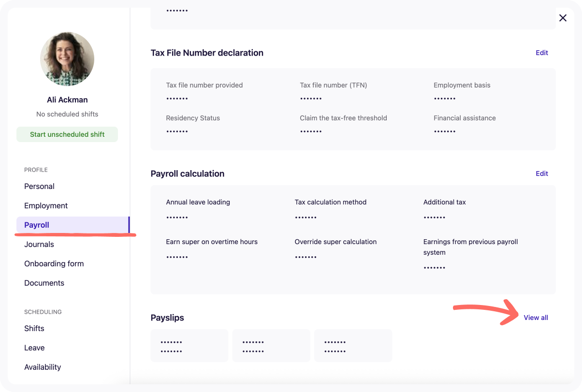Edit the Tax File Number declaration
582x392 pixels.
pyautogui.click(x=542, y=53)
